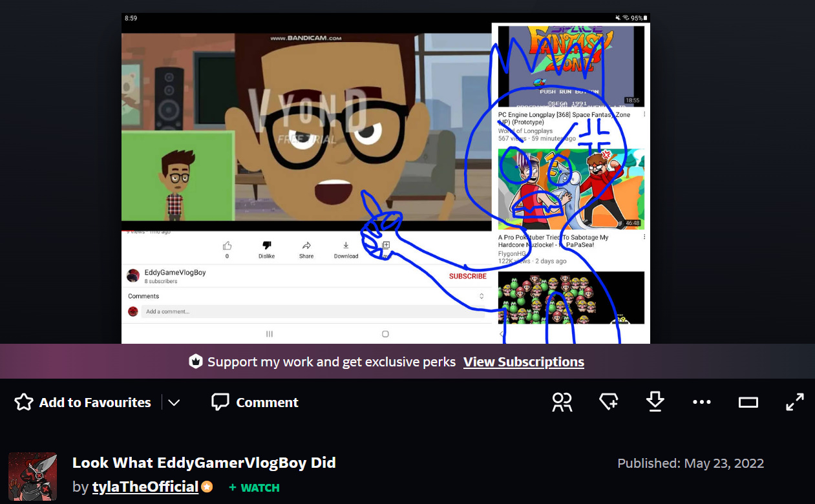Open the favourites collection dropdown arrow
The width and height of the screenshot is (815, 504).
pos(174,403)
